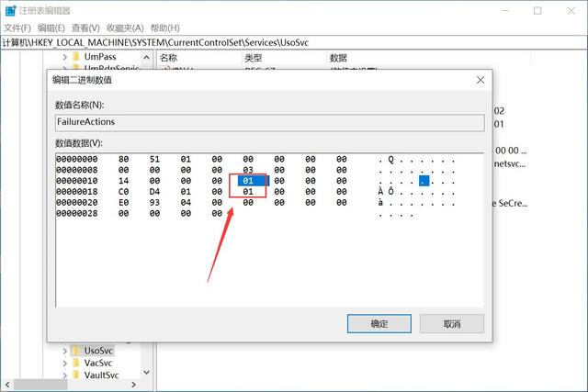Click the 数据 column header
588x392 pixels.
click(x=338, y=58)
